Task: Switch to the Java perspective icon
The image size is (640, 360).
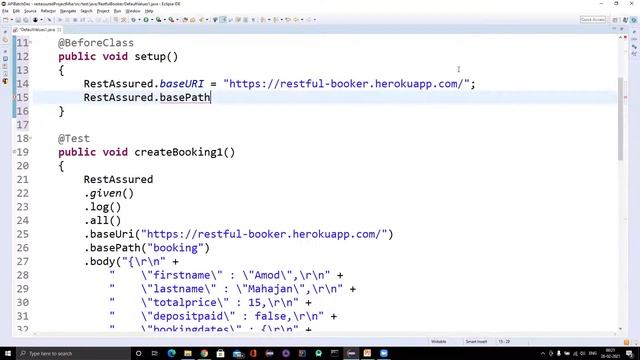Action: (625, 20)
